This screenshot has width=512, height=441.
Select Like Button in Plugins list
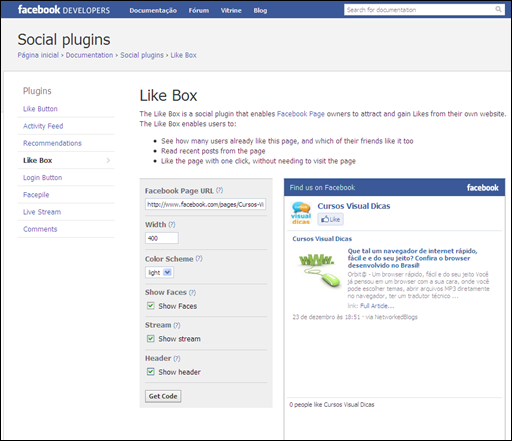pos(40,109)
